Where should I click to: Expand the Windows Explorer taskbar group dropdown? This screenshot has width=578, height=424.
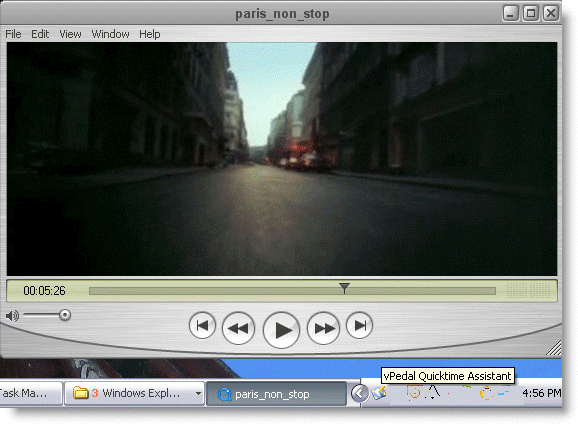(198, 393)
